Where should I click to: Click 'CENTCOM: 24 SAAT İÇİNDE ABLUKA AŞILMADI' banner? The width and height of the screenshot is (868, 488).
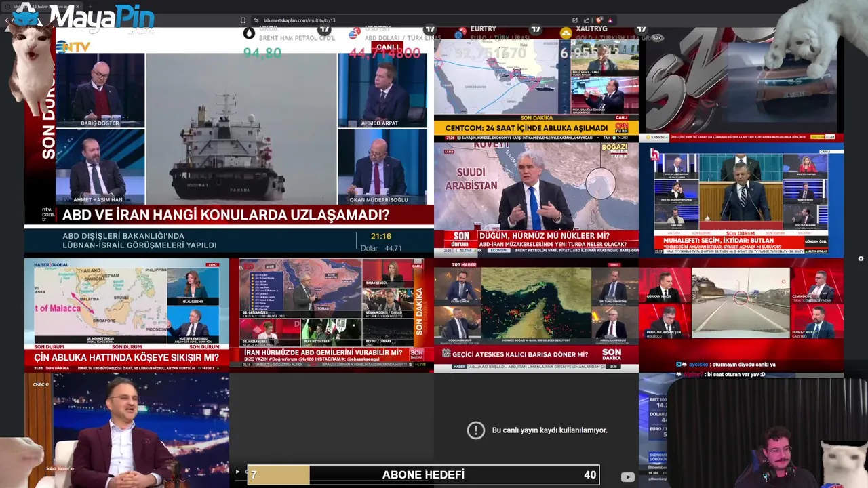click(526, 127)
